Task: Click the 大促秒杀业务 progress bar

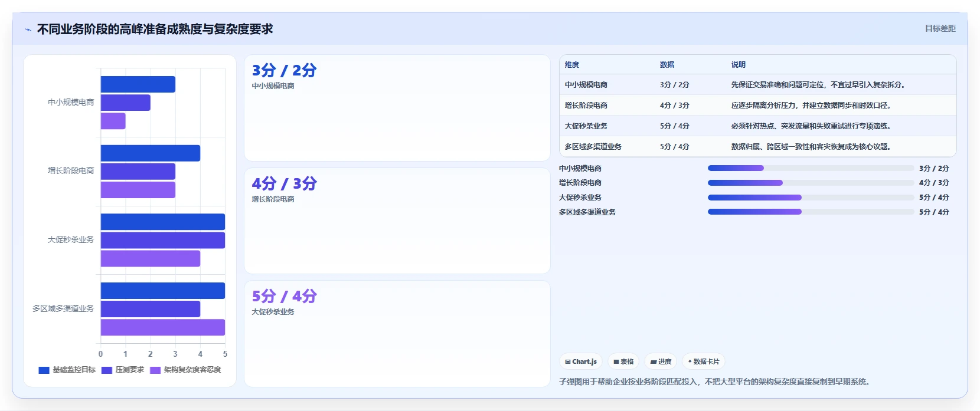Action: 811,198
